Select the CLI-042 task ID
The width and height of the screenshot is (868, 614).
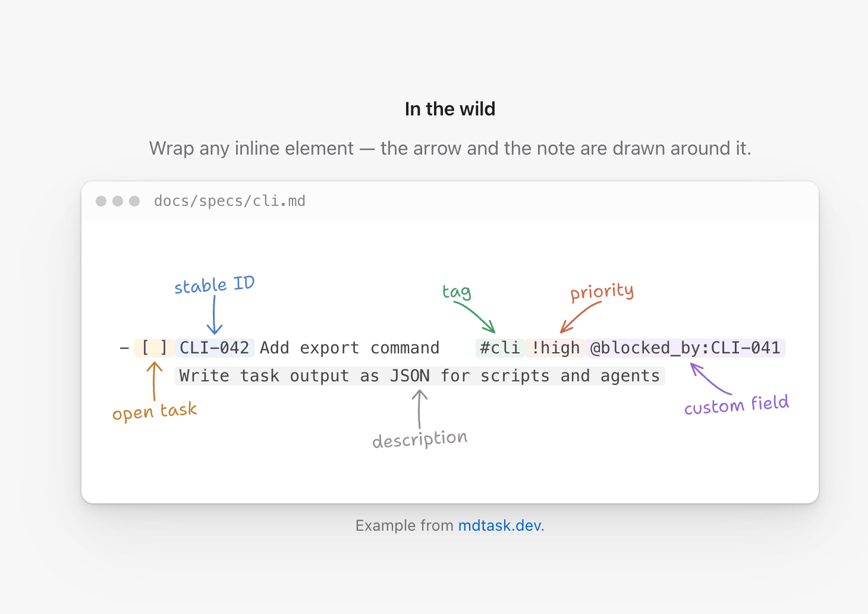coord(215,347)
